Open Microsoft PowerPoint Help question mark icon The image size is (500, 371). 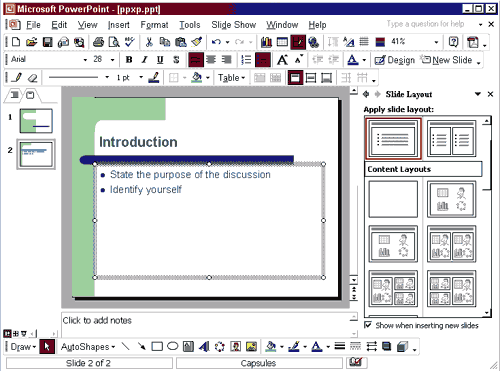(x=453, y=42)
